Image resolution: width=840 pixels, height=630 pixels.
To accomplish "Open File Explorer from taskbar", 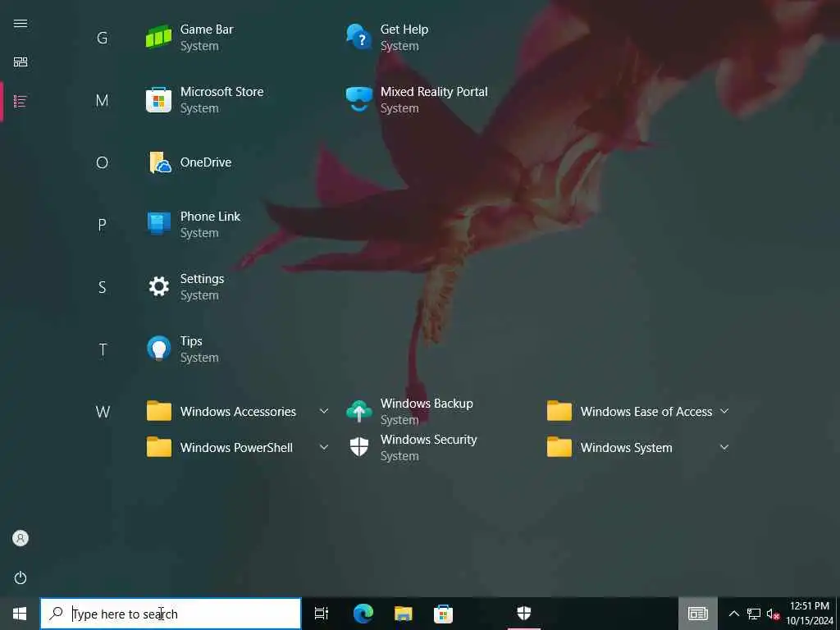I will (404, 614).
